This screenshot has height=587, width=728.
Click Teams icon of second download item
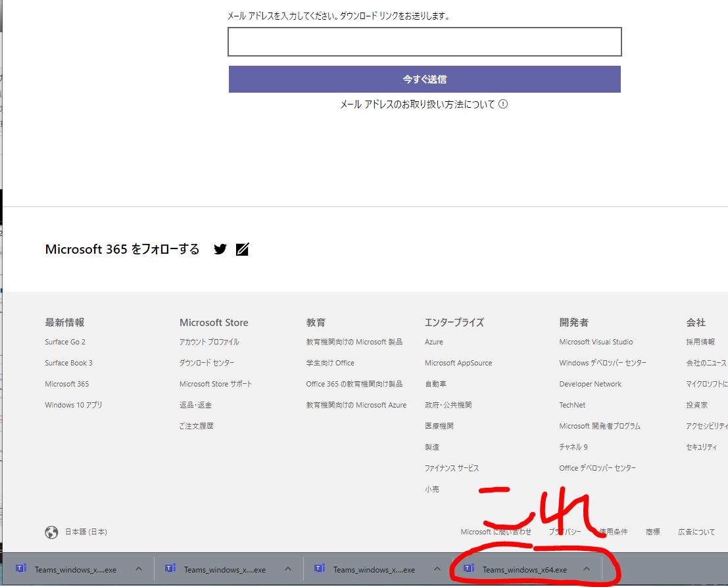[170, 569]
